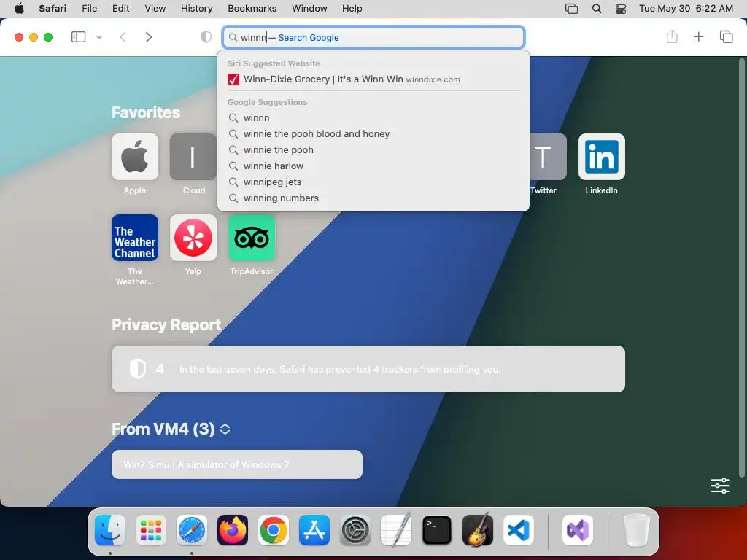Click the Safari page vertical scrollbar

[741, 267]
